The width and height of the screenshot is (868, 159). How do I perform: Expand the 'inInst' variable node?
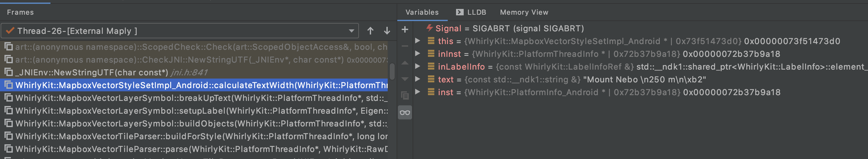click(417, 54)
